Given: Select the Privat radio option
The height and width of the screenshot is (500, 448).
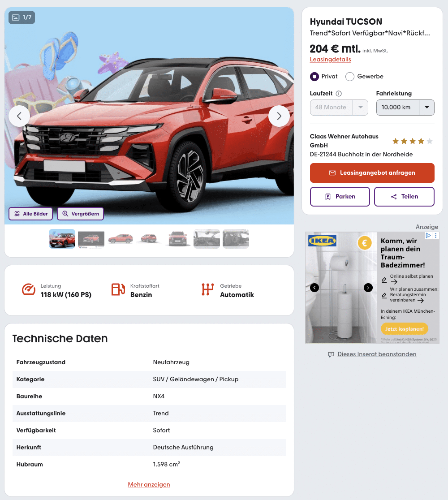Looking at the screenshot, I should [314, 77].
